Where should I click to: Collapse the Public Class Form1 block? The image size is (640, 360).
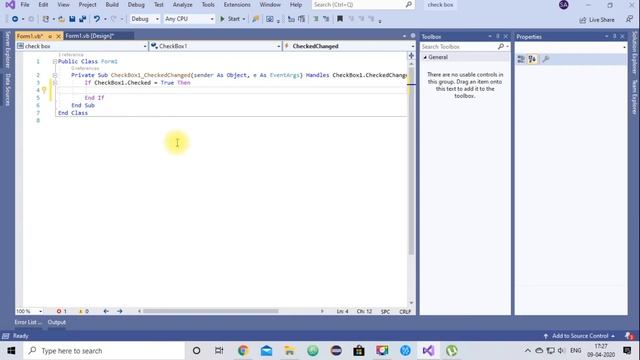[55, 62]
